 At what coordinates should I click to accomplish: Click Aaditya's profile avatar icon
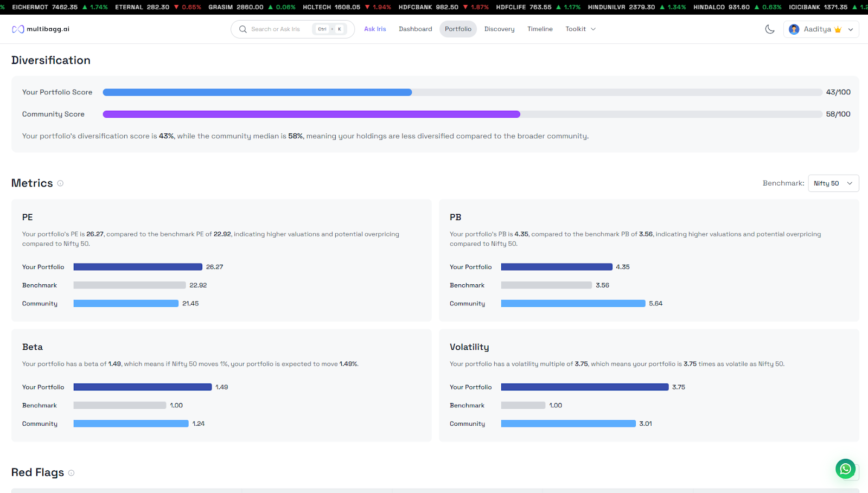coord(794,29)
